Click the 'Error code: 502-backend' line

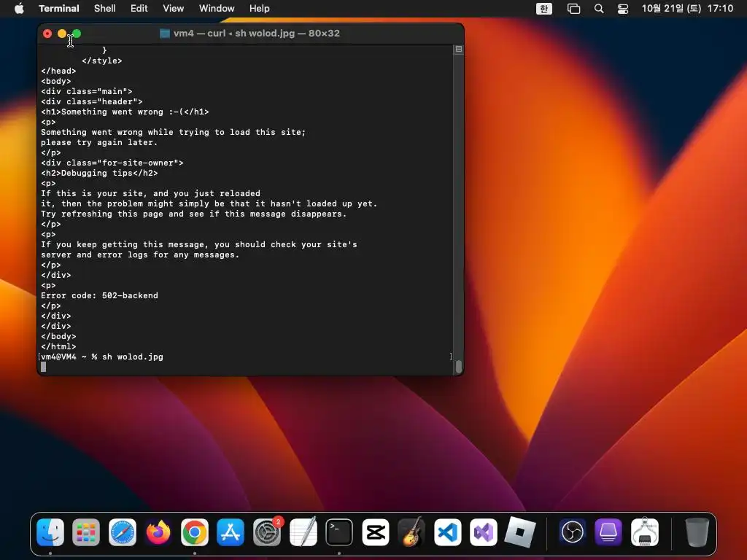pyautogui.click(x=99, y=295)
